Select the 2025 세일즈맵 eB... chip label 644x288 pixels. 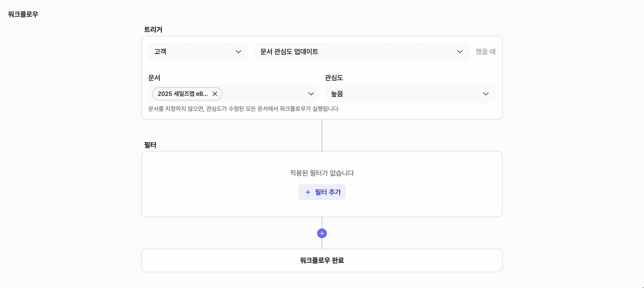pyautogui.click(x=183, y=94)
